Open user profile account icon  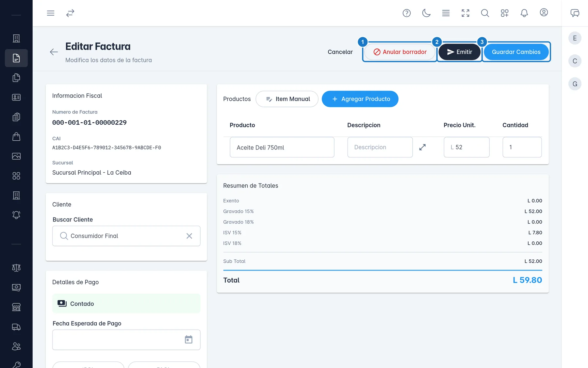[544, 12]
